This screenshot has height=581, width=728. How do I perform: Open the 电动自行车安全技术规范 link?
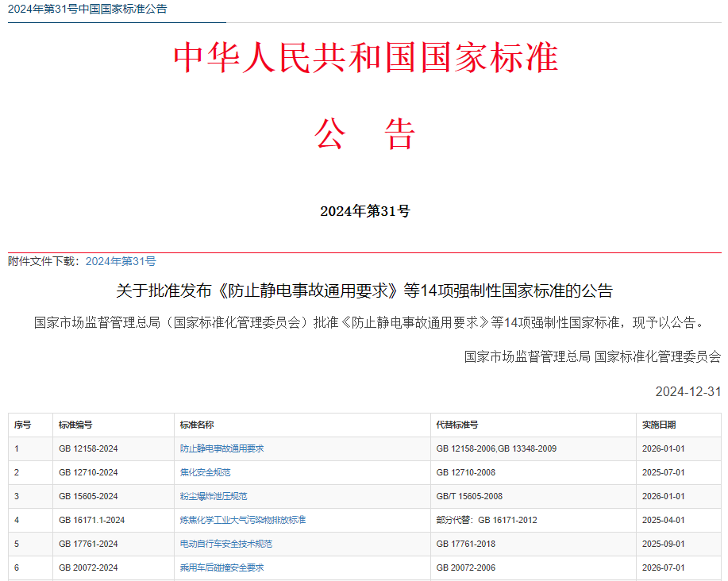click(226, 544)
